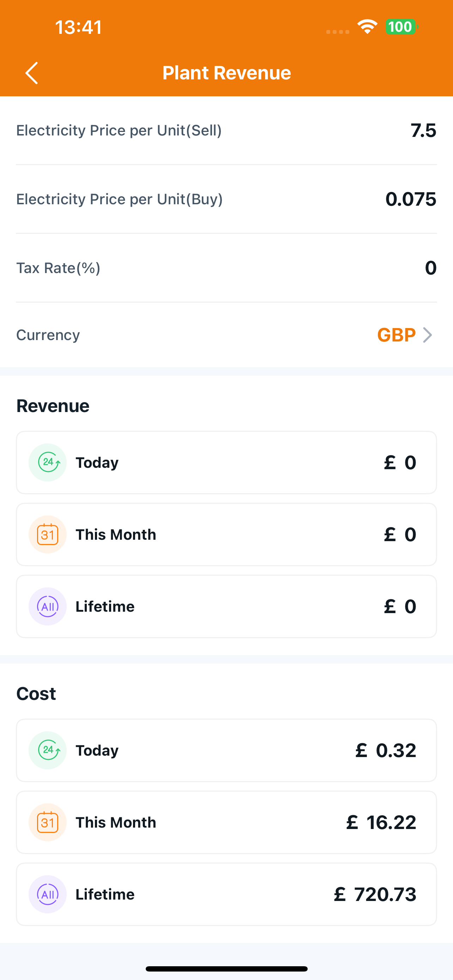Tap the Plant Revenue title
Screen dimensions: 453x980
[x=227, y=73]
